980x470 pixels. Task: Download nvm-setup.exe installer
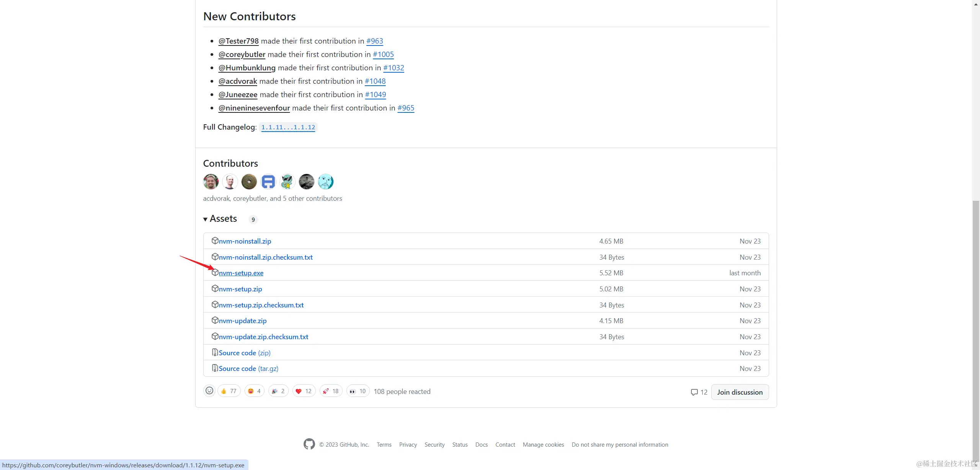point(241,273)
